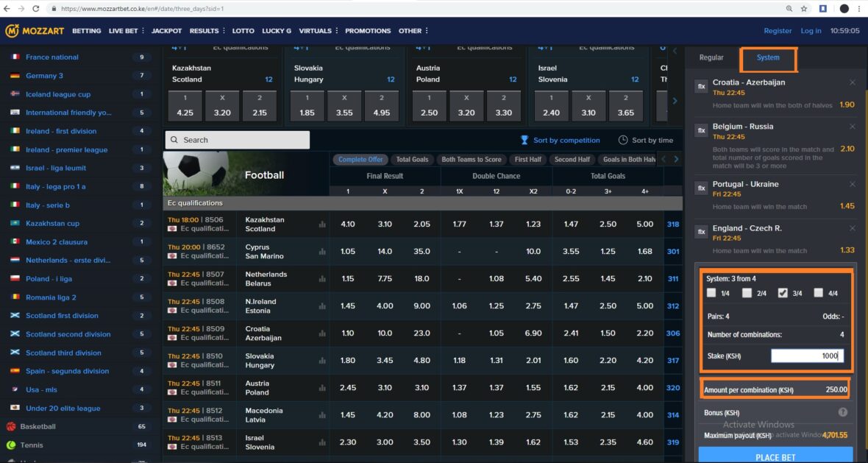Show next featured match cards with right arrow

click(675, 101)
